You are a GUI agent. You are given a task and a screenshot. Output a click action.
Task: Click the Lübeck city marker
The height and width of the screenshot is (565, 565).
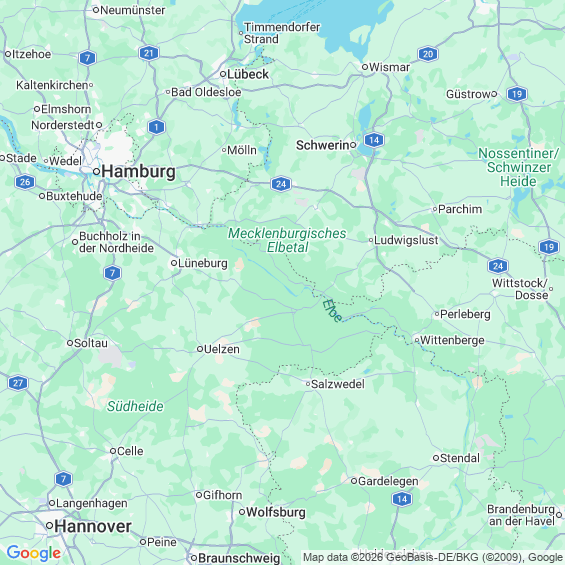pos(223,74)
